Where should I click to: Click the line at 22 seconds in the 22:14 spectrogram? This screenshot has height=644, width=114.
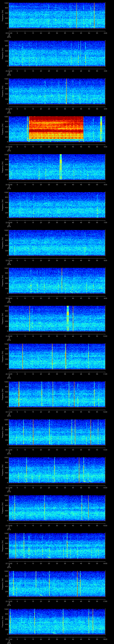tap(45, 508)
